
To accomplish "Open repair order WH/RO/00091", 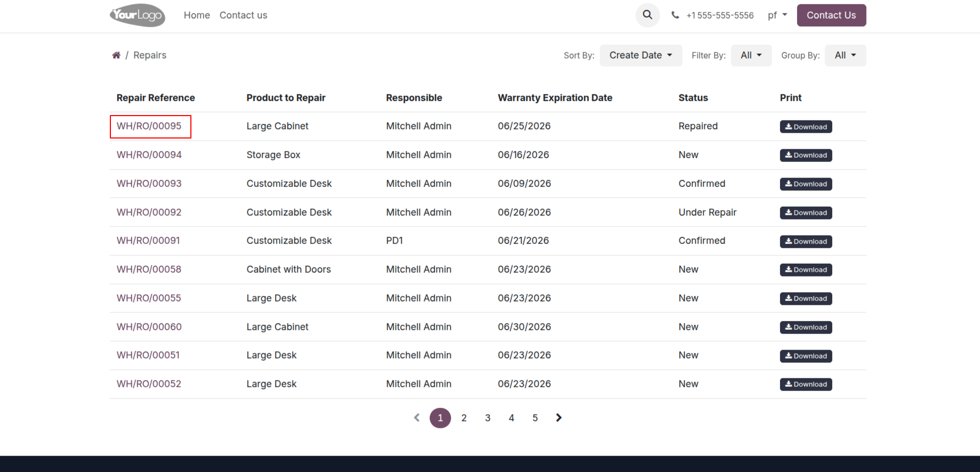I will tap(148, 241).
